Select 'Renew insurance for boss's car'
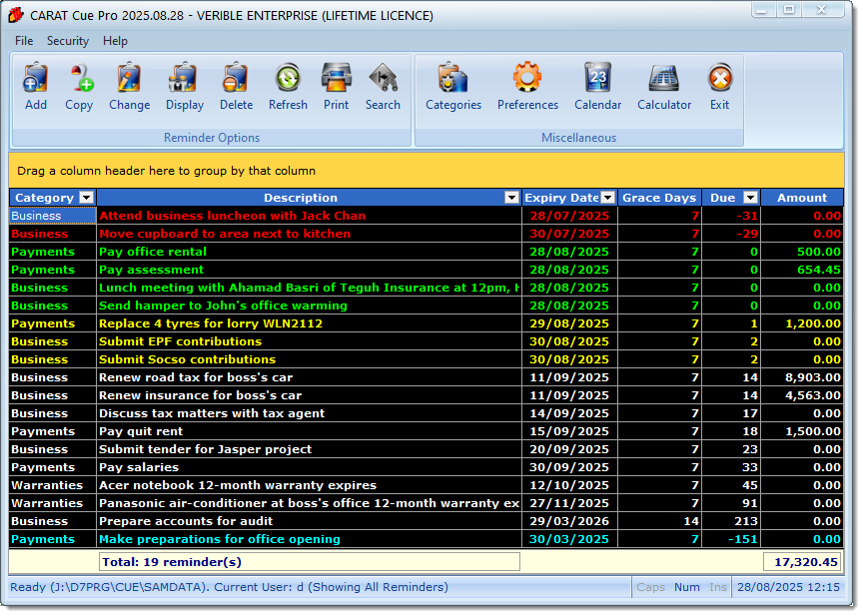 tap(426, 395)
